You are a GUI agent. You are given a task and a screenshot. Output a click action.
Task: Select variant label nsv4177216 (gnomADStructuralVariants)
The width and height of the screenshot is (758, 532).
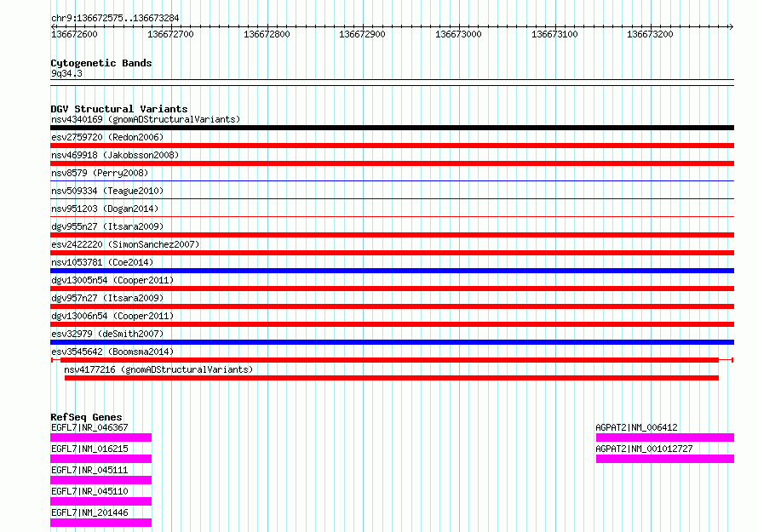point(158,369)
